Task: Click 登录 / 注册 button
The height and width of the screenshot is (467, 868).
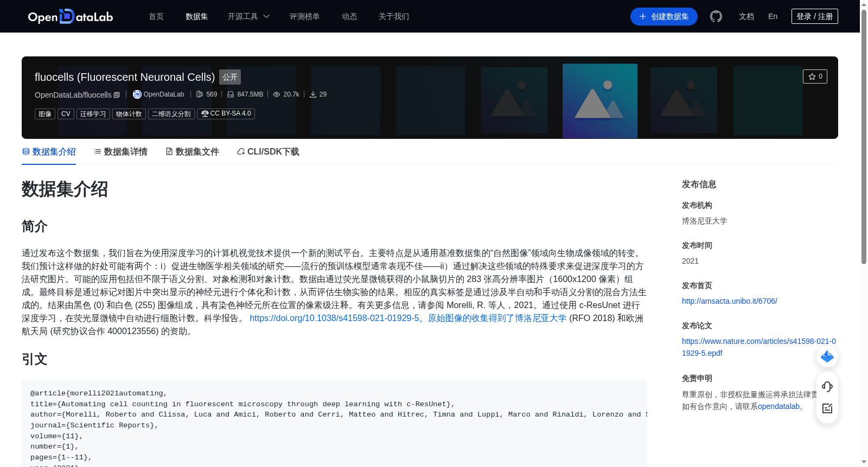Action: tap(815, 16)
